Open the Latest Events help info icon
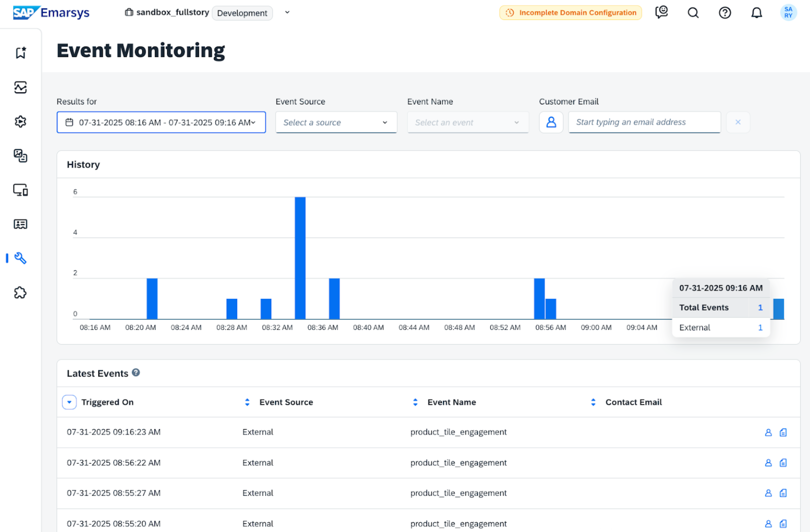 136,373
